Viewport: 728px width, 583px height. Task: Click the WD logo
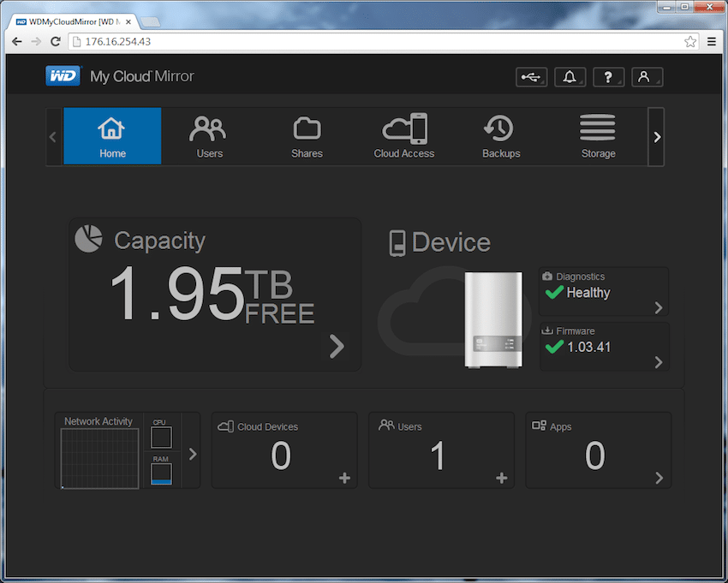click(x=63, y=76)
